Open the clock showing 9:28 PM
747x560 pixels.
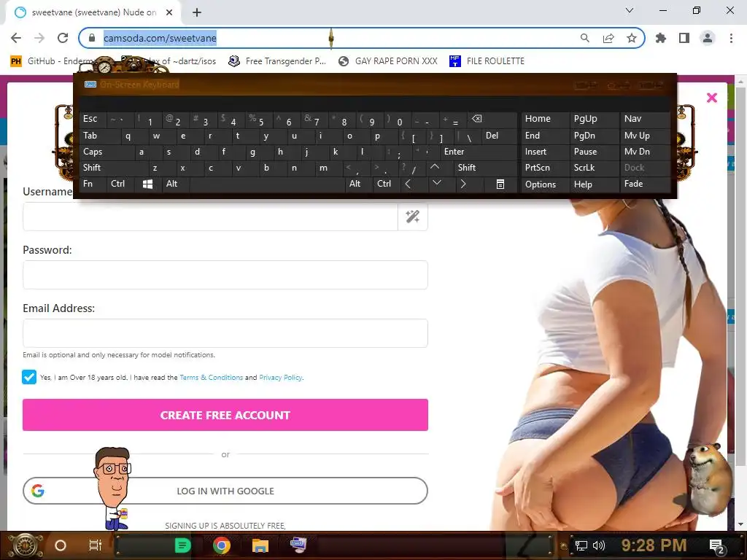coord(654,545)
